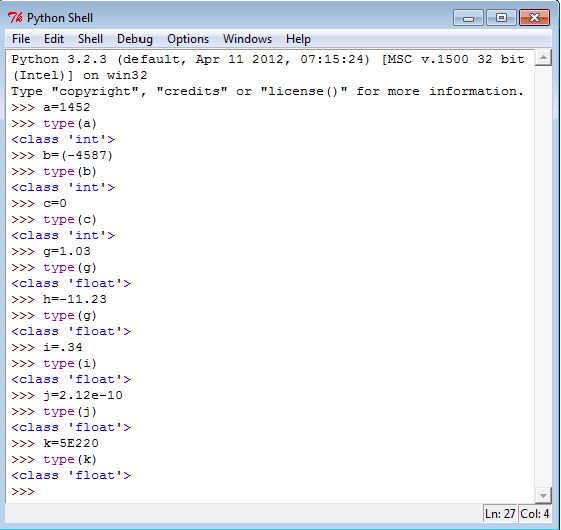561x530 pixels.
Task: Click the text 'type(c)'
Action: (x=70, y=219)
